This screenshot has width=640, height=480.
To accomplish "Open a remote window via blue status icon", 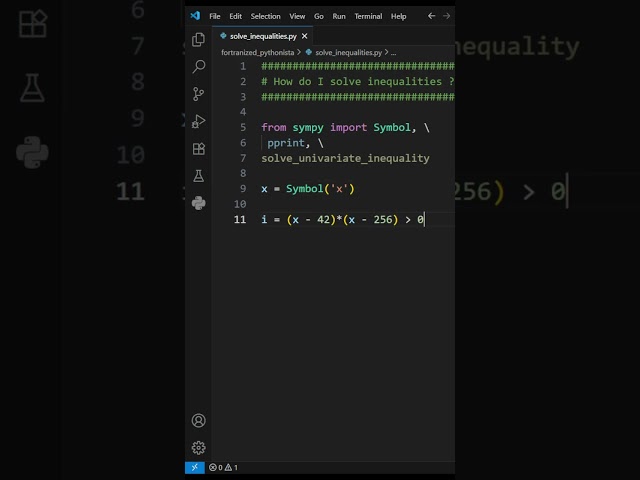I will [195, 467].
